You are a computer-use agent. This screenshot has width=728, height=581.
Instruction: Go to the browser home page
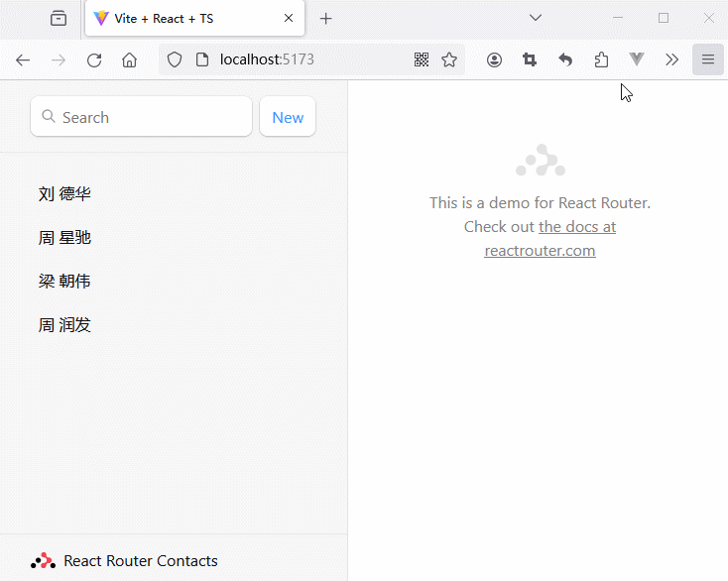point(129,59)
